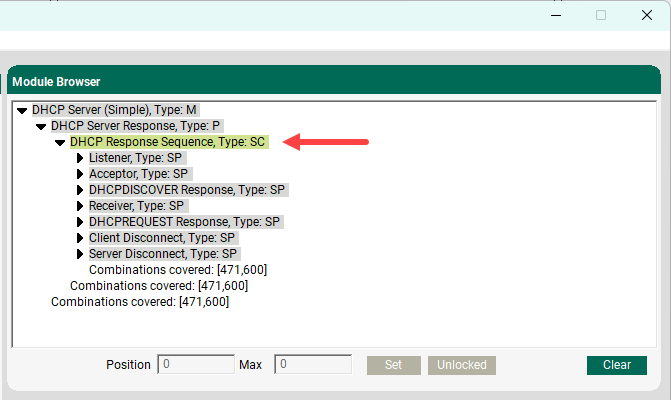The width and height of the screenshot is (671, 400).
Task: Collapse the DHCP Server (Simple) node
Action: click(x=22, y=110)
